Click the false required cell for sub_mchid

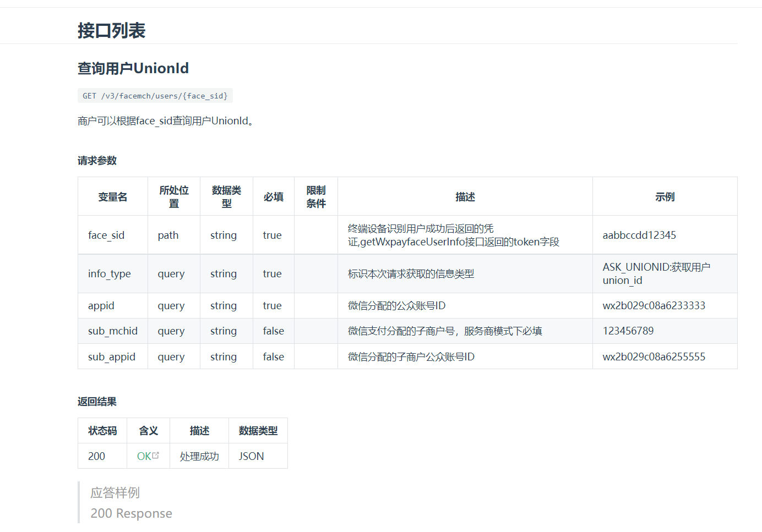point(274,331)
